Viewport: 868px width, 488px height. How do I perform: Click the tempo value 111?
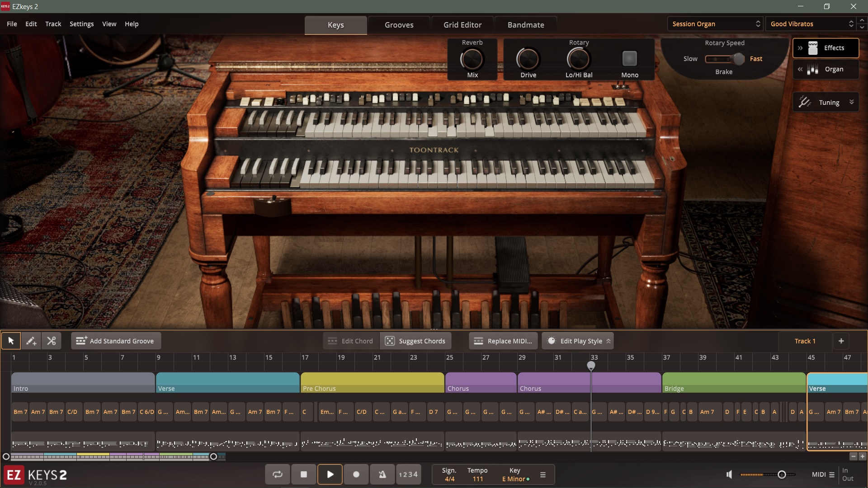(x=478, y=479)
